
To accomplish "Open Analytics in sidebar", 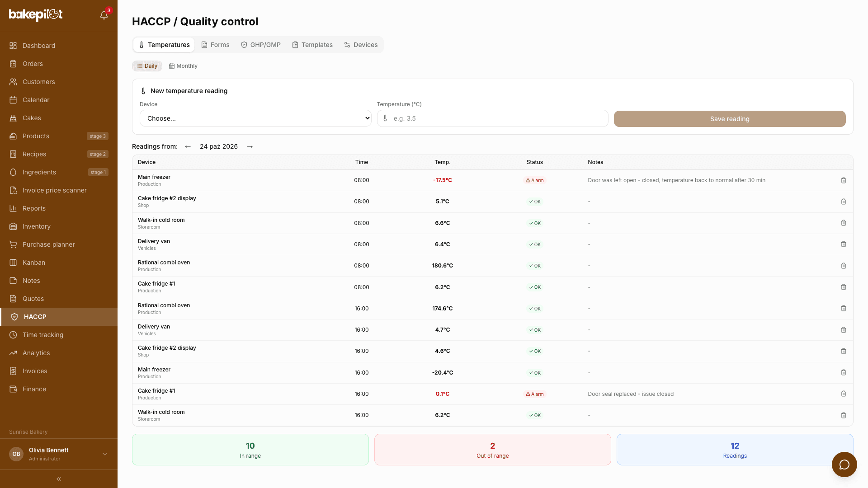I will coord(59,353).
